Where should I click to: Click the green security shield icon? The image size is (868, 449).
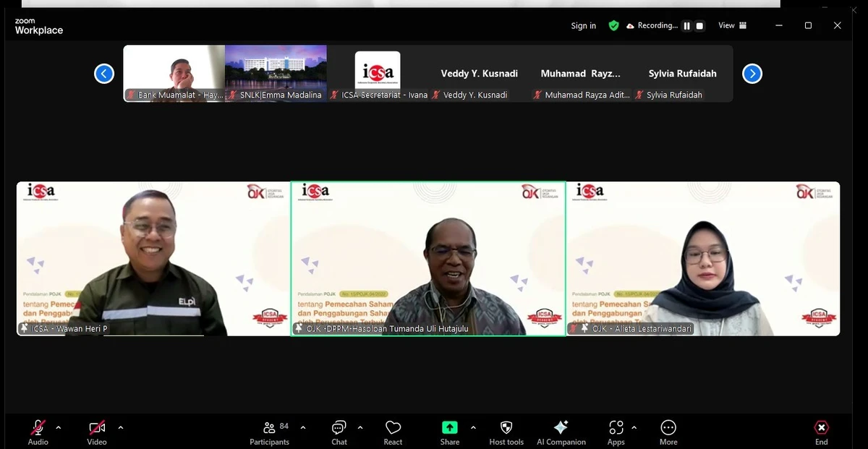[614, 25]
